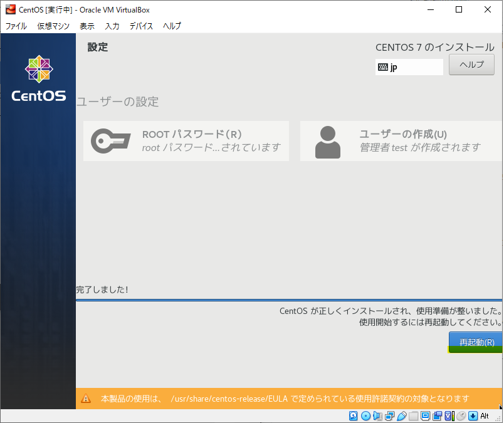The image size is (504, 423).
Task: Open the 仮想マシン menu
Action: point(53,26)
